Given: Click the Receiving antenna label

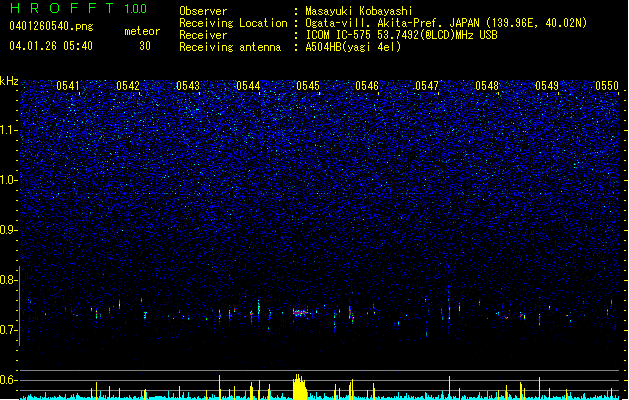Looking at the screenshot, I should click(230, 47).
